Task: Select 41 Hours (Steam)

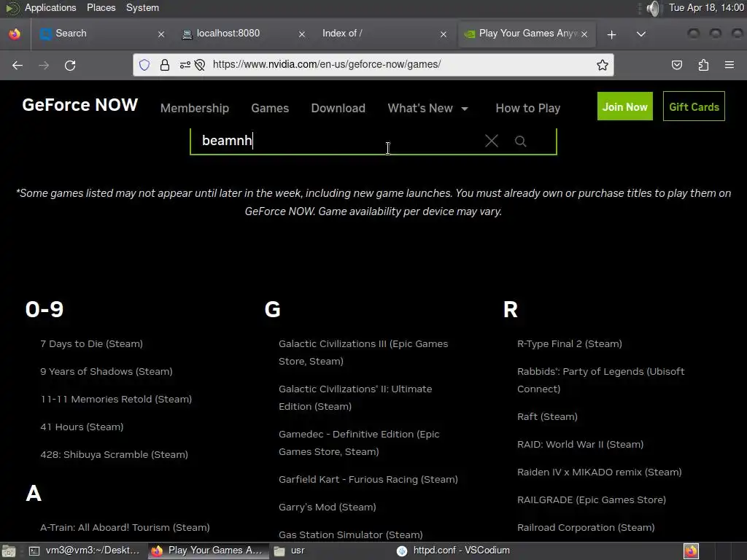Action: pyautogui.click(x=82, y=427)
